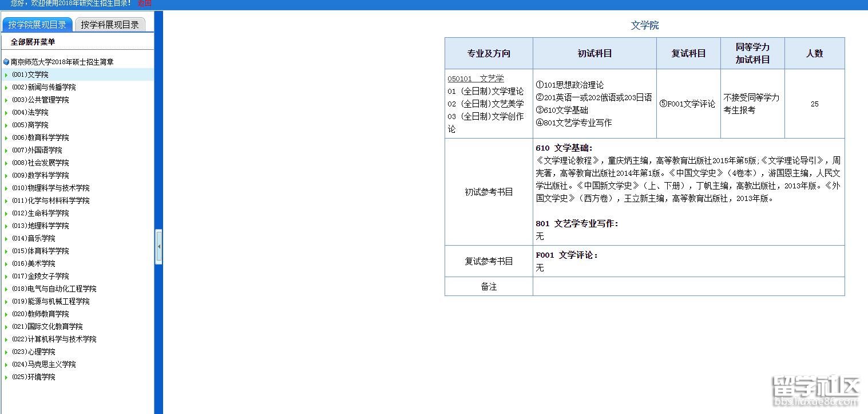This screenshot has width=868, height=414.
Task: Expand the (010)物理科学与技术学院 arrow
Action: pos(6,188)
